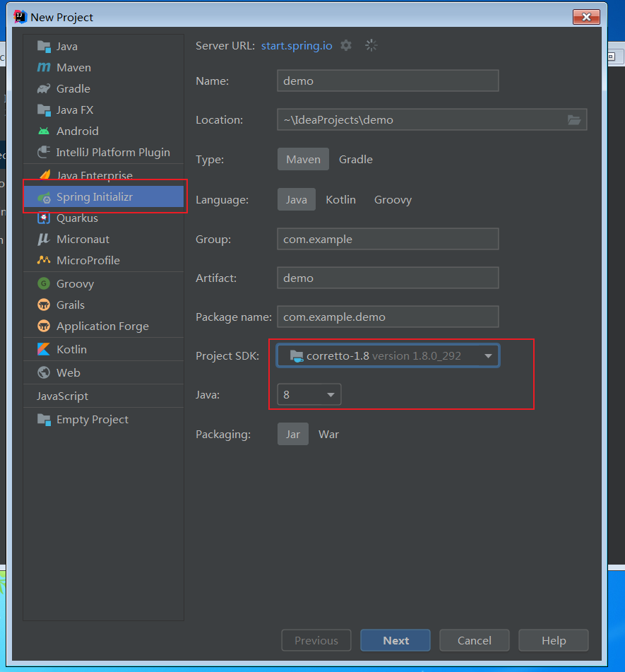The height and width of the screenshot is (672, 625).
Task: Click the Grails icon in sidebar
Action: (x=44, y=305)
